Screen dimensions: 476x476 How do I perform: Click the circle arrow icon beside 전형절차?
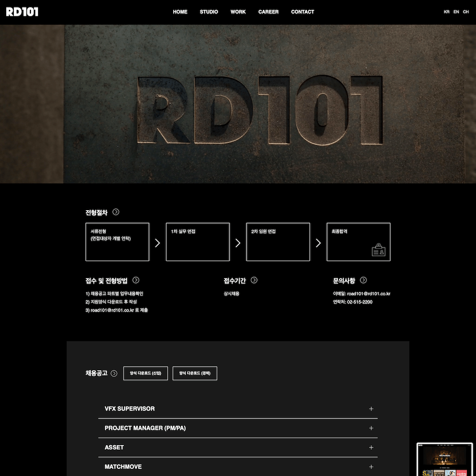pos(116,212)
